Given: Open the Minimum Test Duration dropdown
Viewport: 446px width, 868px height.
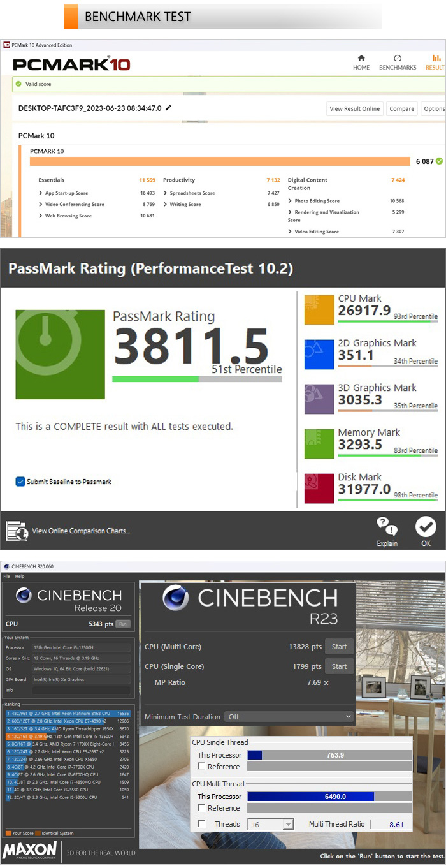Looking at the screenshot, I should tap(289, 717).
